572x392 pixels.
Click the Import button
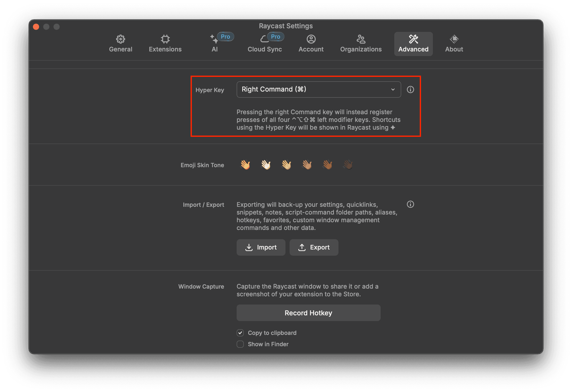click(x=261, y=247)
